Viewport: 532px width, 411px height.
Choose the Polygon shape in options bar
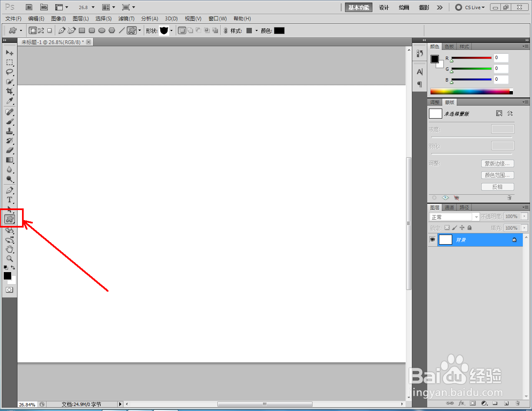pyautogui.click(x=112, y=30)
